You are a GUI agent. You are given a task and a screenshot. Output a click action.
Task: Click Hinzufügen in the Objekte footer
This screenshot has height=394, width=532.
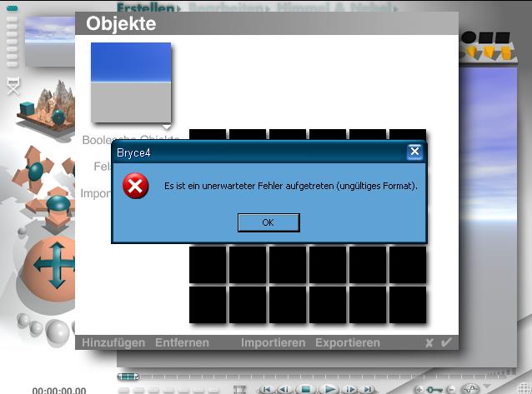pyautogui.click(x=113, y=342)
